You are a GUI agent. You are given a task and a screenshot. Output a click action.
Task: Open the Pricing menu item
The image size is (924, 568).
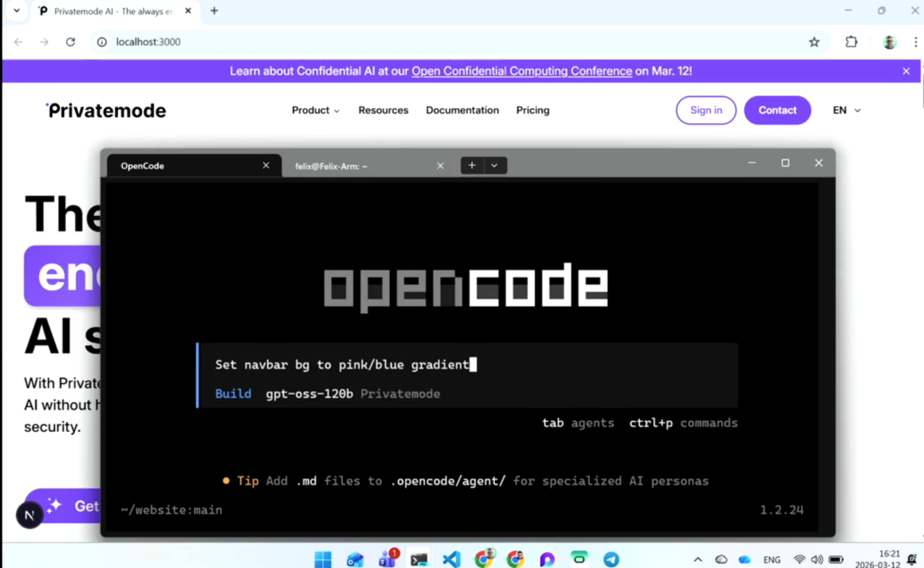(x=533, y=110)
